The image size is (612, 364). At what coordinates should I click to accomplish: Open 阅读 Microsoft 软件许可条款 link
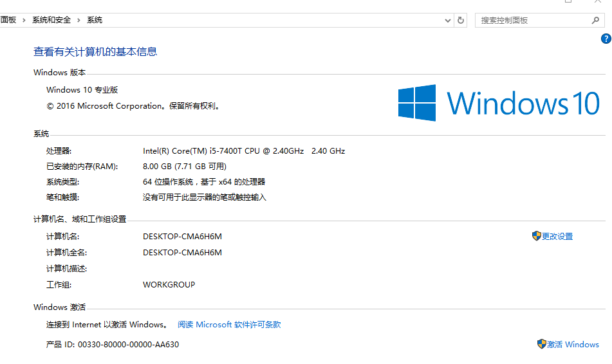(x=229, y=325)
